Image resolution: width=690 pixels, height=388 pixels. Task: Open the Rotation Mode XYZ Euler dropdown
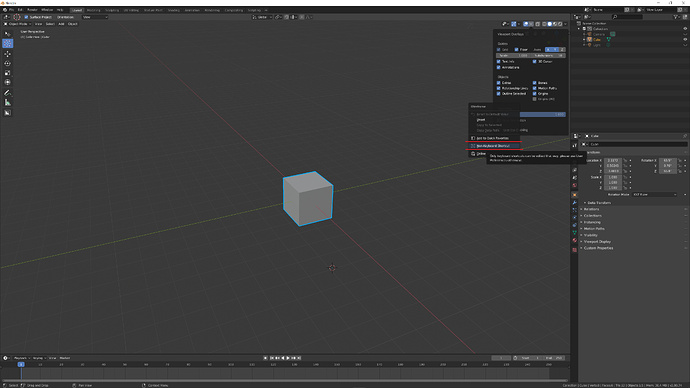(654, 194)
